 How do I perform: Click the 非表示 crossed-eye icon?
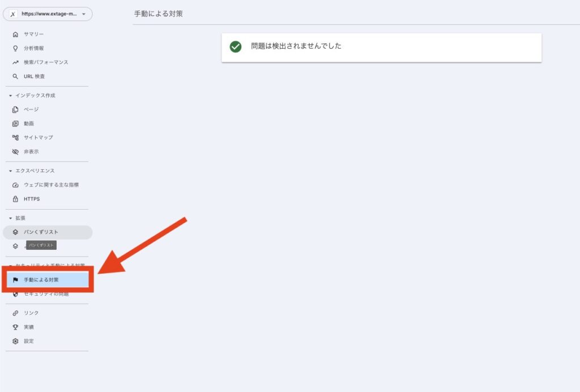pyautogui.click(x=15, y=152)
